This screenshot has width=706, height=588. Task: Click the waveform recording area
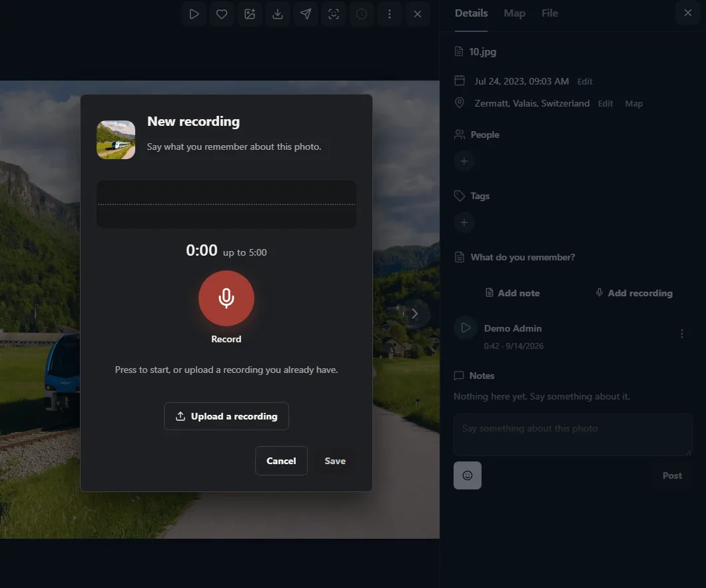tap(226, 204)
